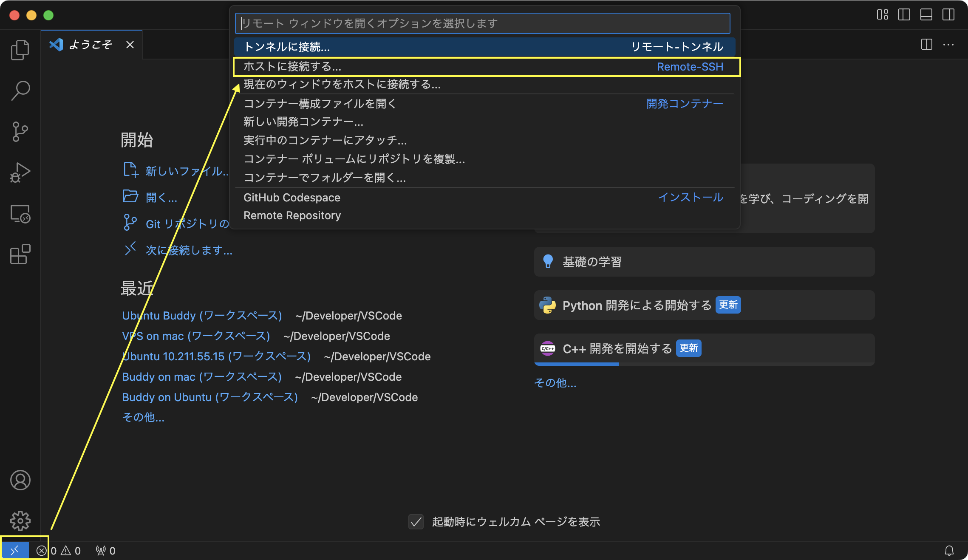The image size is (968, 560).
Task: Toggle the bottom panel visibility icon
Action: tap(926, 15)
